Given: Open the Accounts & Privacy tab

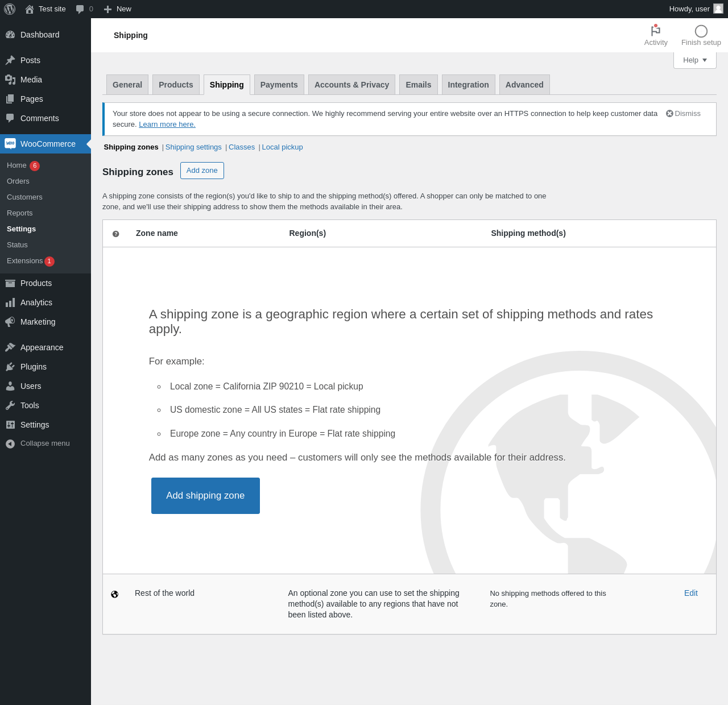Looking at the screenshot, I should 351,85.
